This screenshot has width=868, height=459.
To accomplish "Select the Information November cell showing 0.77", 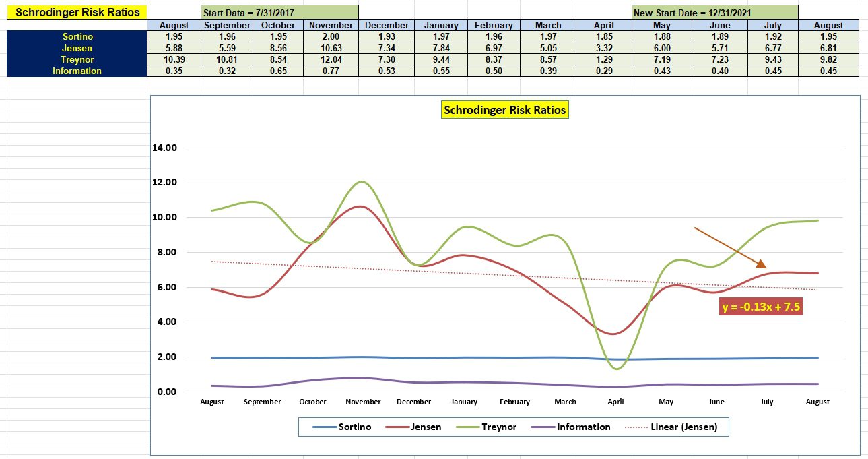I will (331, 71).
